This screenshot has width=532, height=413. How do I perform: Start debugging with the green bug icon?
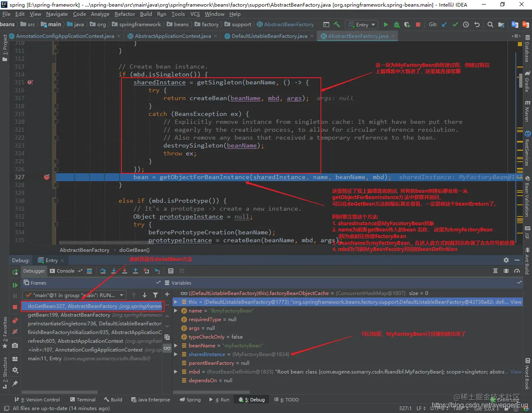coord(397,25)
